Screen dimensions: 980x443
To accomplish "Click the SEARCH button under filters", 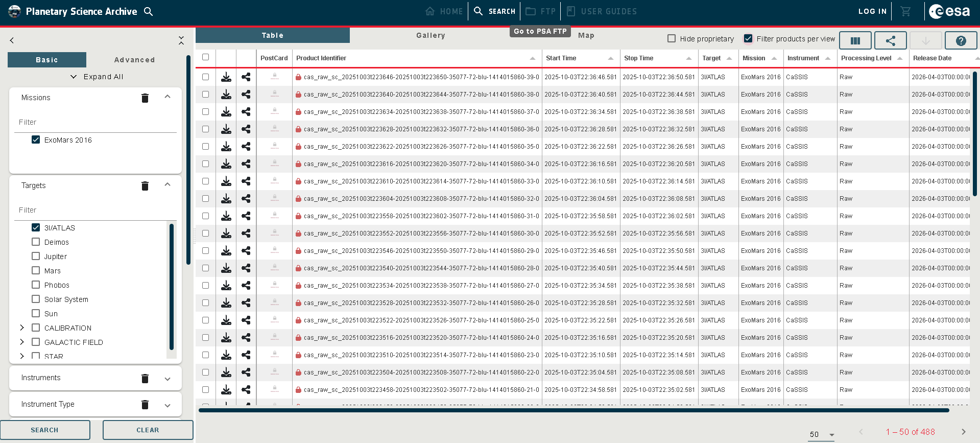I will click(x=45, y=430).
